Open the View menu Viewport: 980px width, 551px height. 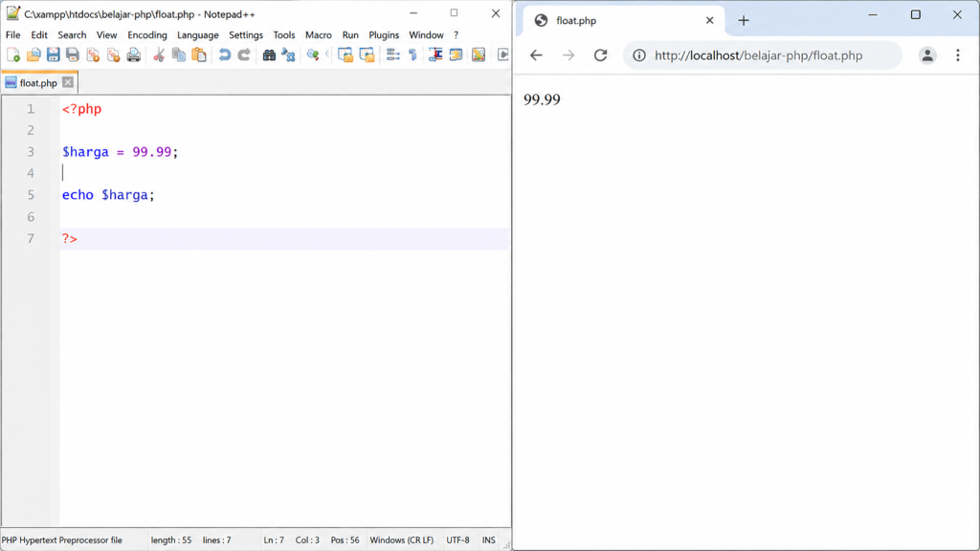point(106,35)
